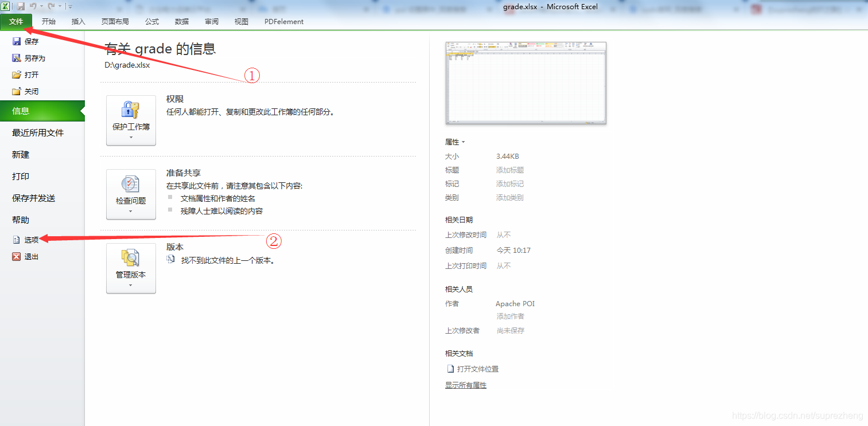Click the 残障人士难以阅读的内容 list item

click(221, 211)
